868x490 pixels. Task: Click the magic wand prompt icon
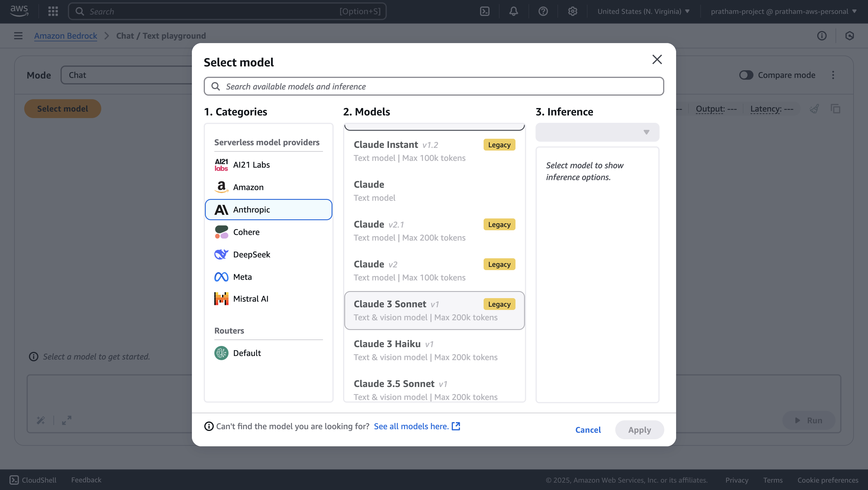41,421
